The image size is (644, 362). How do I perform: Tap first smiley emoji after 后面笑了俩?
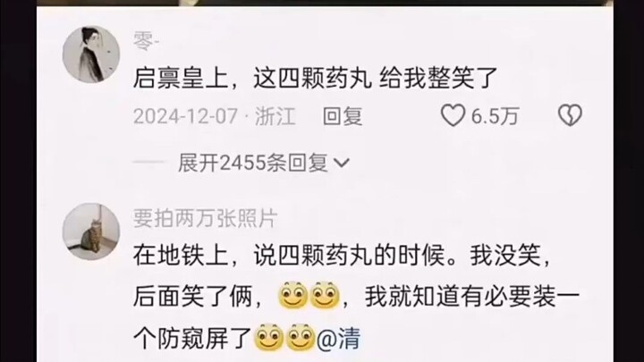[x=293, y=296]
